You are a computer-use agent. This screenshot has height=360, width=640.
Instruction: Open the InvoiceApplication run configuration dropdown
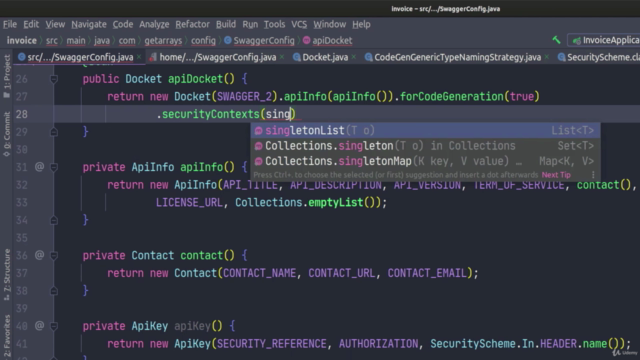(605, 40)
